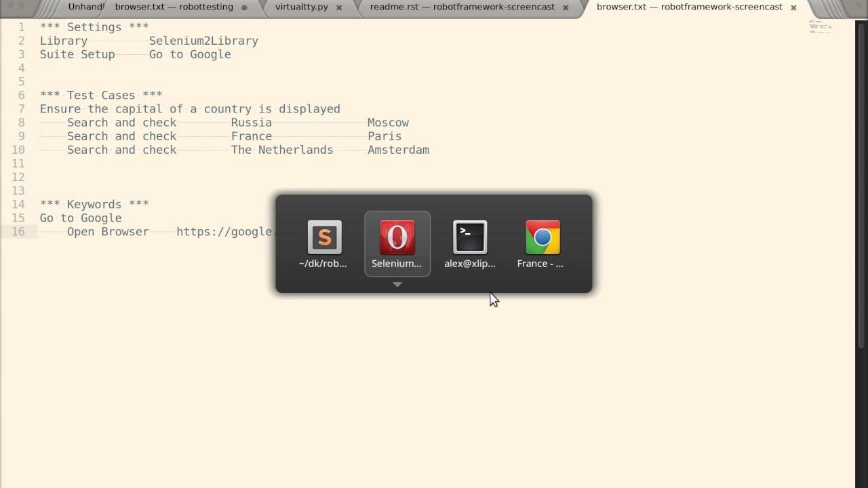This screenshot has width=868, height=488.
Task: Click the word "Russia"
Action: click(252, 123)
